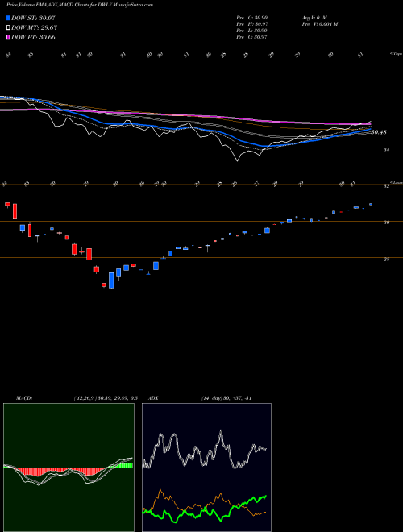Click the blue DOW ST legend swatch
403x532 pixels.
pos(8,18)
